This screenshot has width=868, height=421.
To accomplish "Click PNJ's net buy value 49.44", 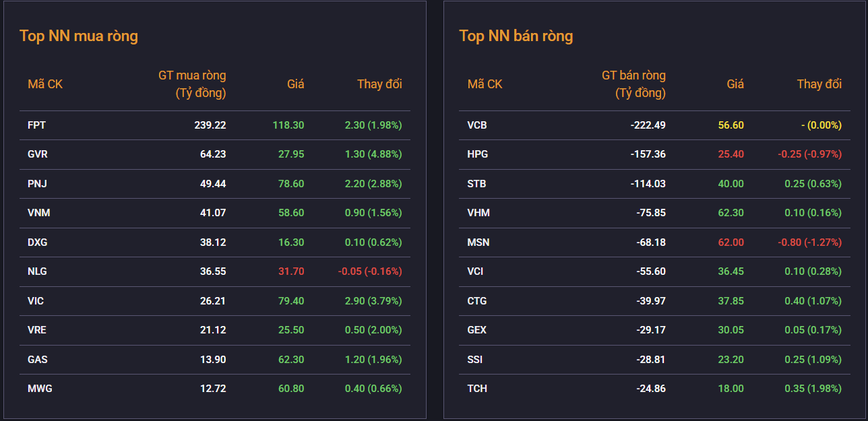I will pyautogui.click(x=213, y=184).
